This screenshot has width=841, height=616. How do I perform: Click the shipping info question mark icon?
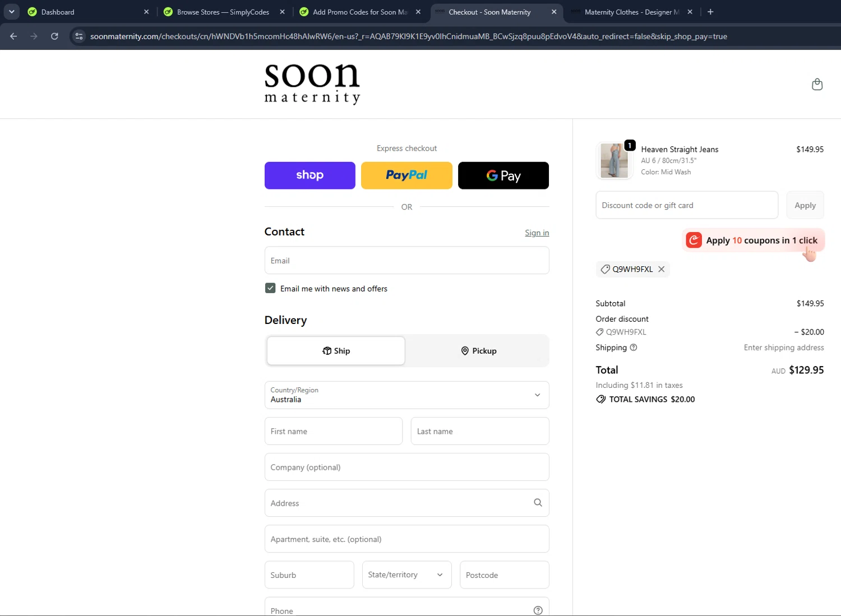[634, 348]
